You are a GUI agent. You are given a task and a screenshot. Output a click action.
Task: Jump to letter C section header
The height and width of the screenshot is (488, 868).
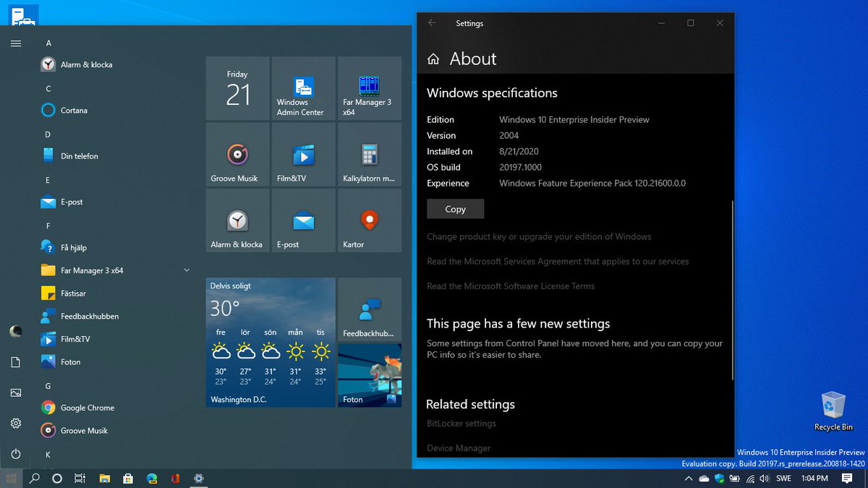tap(48, 89)
